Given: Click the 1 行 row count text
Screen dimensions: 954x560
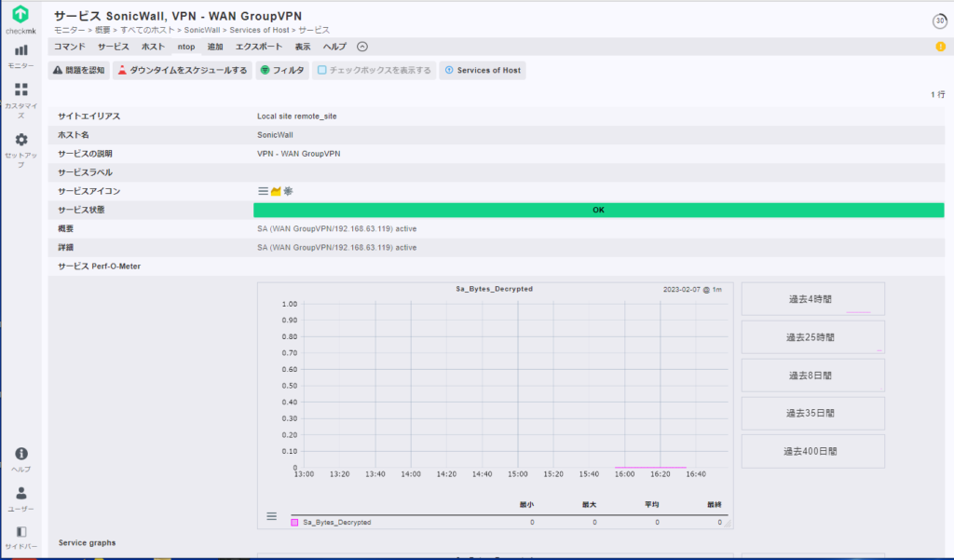Looking at the screenshot, I should coord(937,94).
